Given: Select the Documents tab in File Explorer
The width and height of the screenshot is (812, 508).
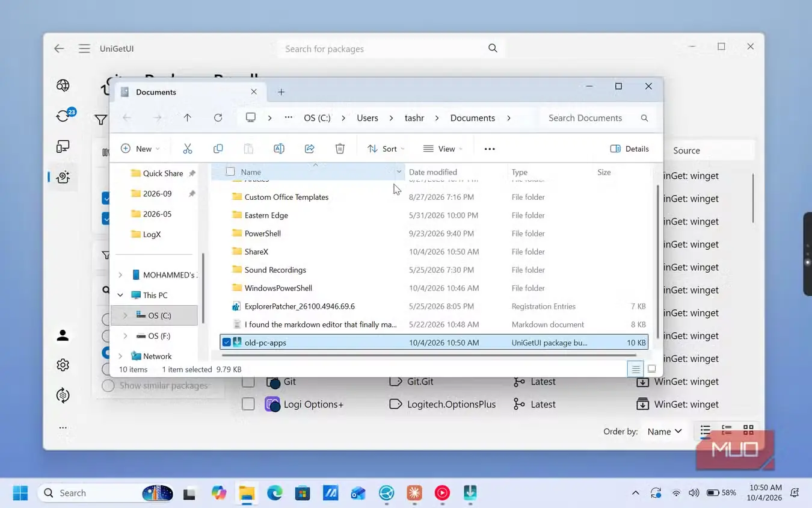Looking at the screenshot, I should pos(189,92).
